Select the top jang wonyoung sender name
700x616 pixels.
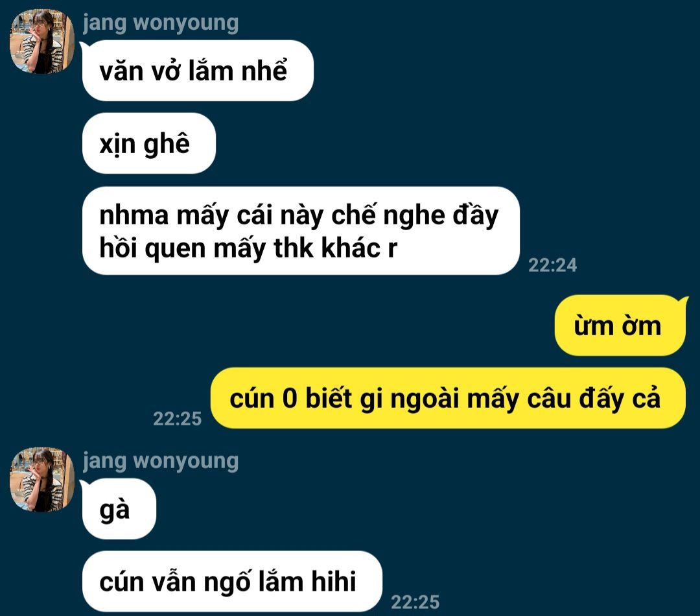click(x=161, y=22)
